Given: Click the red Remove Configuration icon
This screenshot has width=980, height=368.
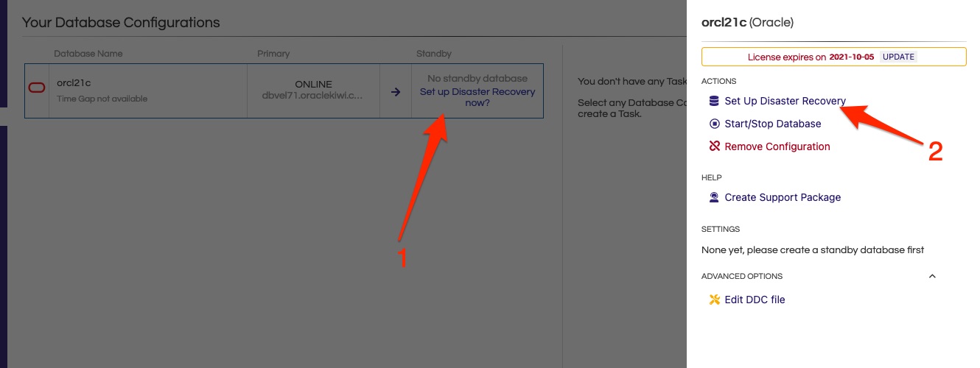Looking at the screenshot, I should tap(713, 146).
